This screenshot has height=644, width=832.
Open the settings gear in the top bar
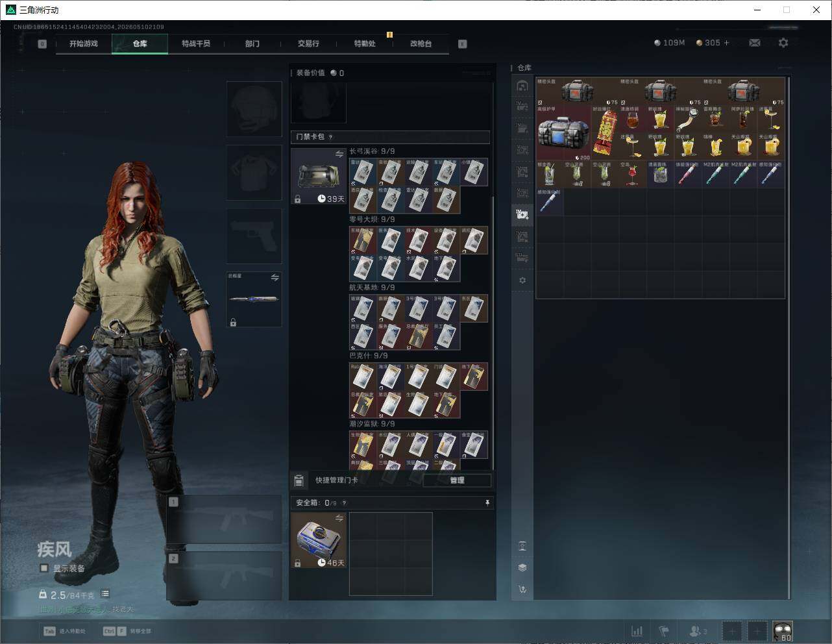pos(783,43)
